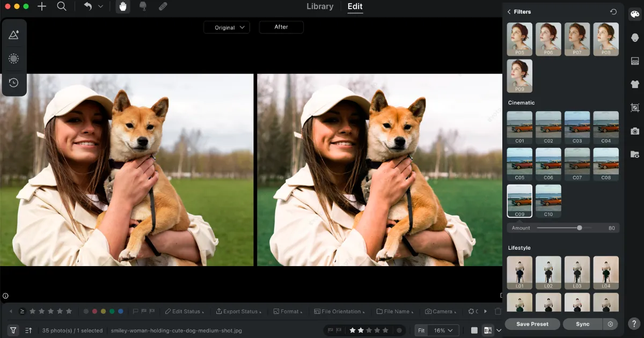Expand the undo history dropdown arrow
This screenshot has width=644, height=338.
point(100,6)
